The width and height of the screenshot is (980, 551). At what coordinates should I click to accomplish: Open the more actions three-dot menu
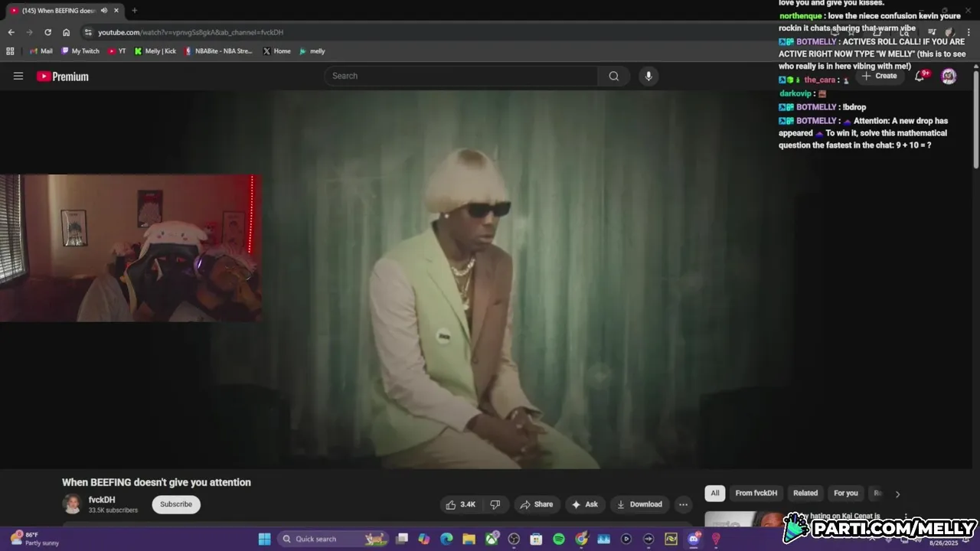tap(683, 504)
